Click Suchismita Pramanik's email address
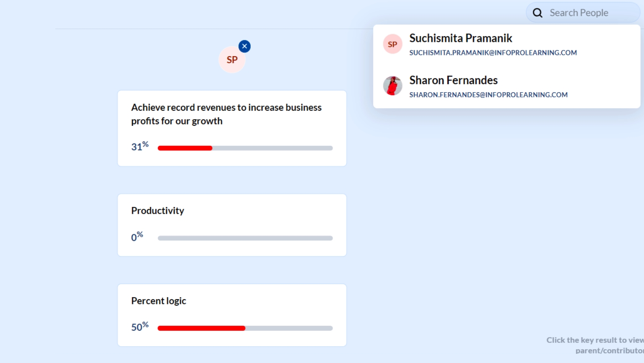Screen dimensions: 644x363 pyautogui.click(x=493, y=53)
